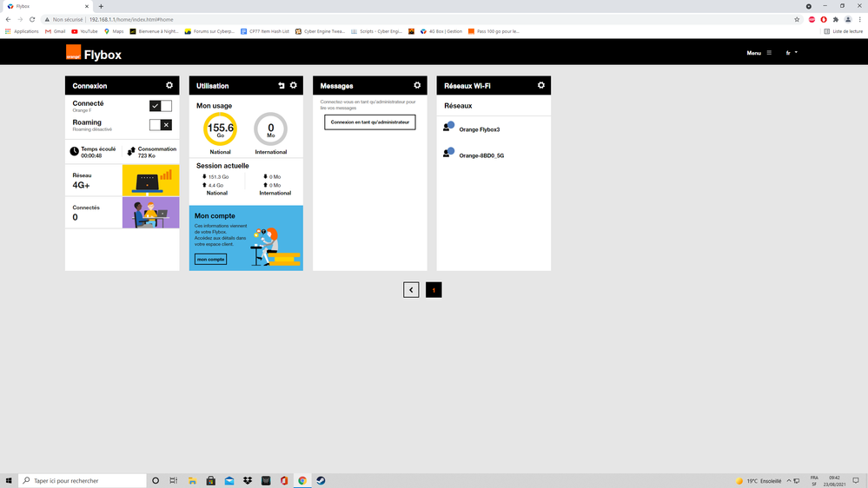Click the Windows Start button
The image size is (868, 488).
[9, 481]
